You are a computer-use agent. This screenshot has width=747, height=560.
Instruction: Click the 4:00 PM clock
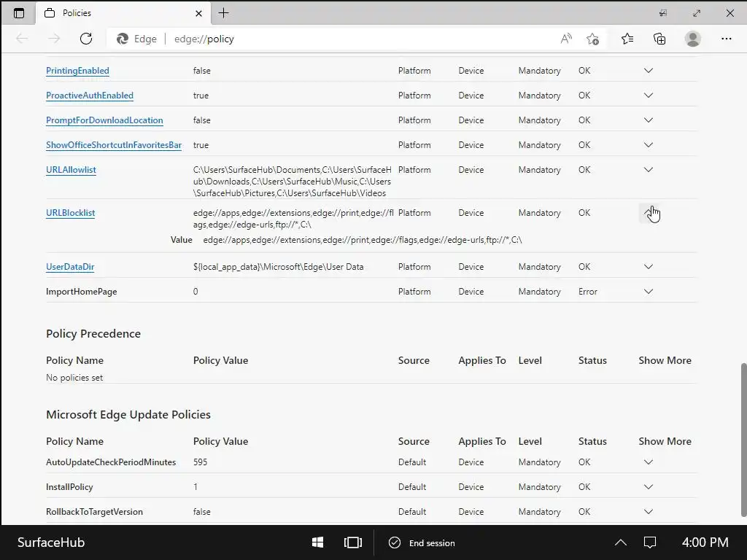(x=705, y=542)
